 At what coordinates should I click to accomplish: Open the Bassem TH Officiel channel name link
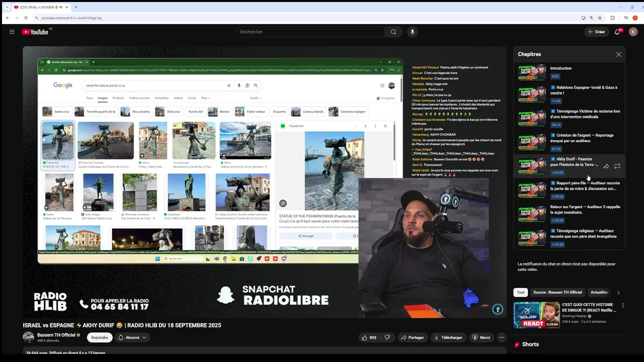(56, 335)
